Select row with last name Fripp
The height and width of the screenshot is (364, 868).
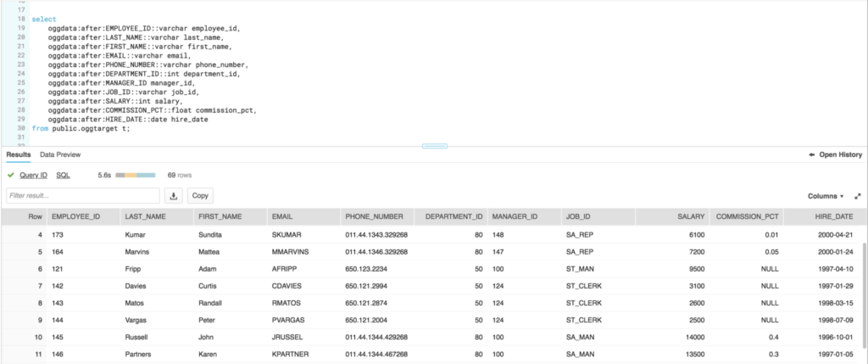[134, 268]
